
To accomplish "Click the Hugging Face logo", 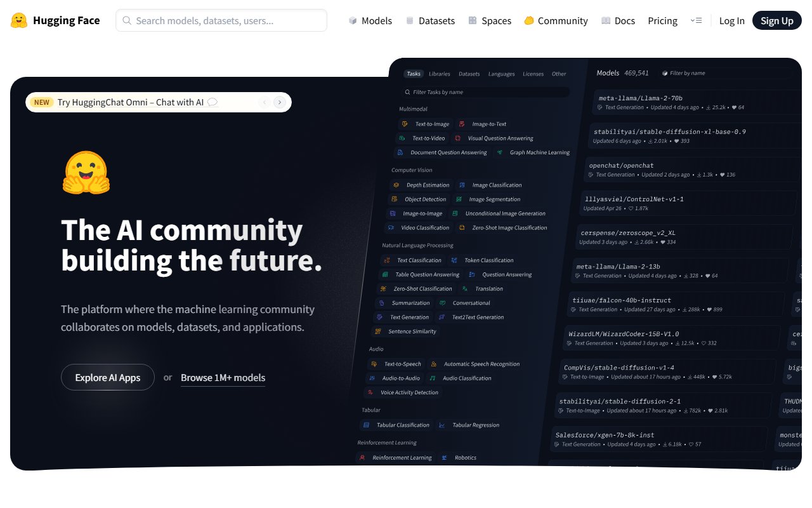I will [19, 20].
